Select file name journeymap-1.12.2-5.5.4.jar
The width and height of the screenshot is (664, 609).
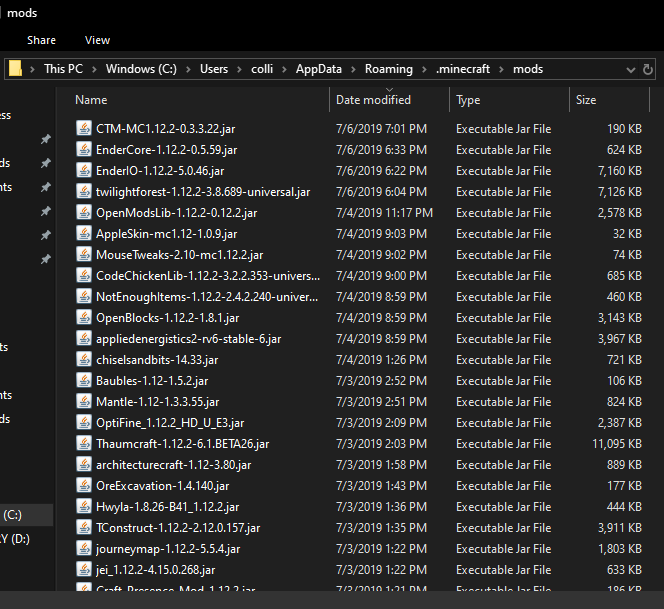[168, 549]
